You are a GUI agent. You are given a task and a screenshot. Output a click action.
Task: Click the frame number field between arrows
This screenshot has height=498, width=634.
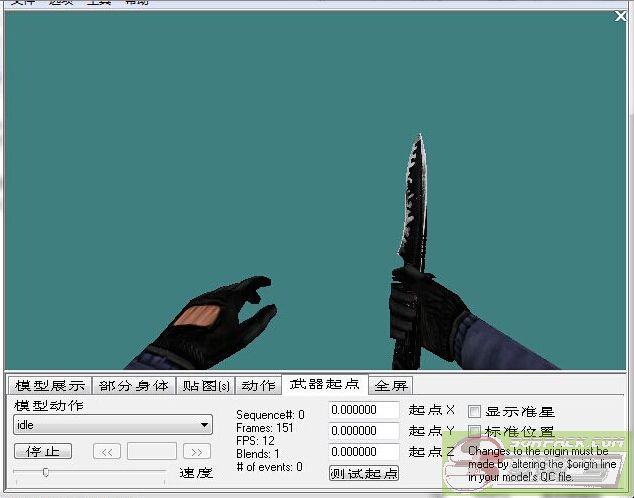(152, 451)
